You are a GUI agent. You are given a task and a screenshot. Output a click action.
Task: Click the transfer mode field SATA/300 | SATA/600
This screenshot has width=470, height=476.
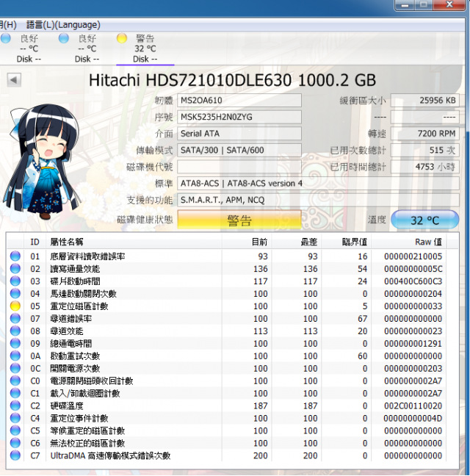tap(239, 151)
